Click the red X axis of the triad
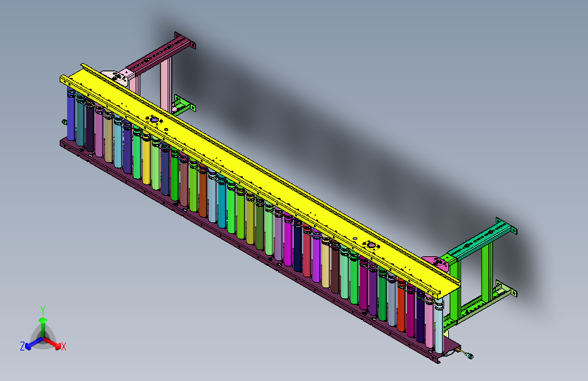 click(53, 342)
